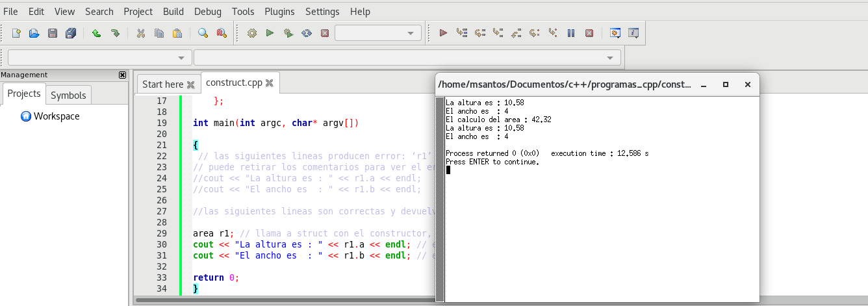Click the Build gear icon
This screenshot has width=868, height=306.
pyautogui.click(x=252, y=33)
